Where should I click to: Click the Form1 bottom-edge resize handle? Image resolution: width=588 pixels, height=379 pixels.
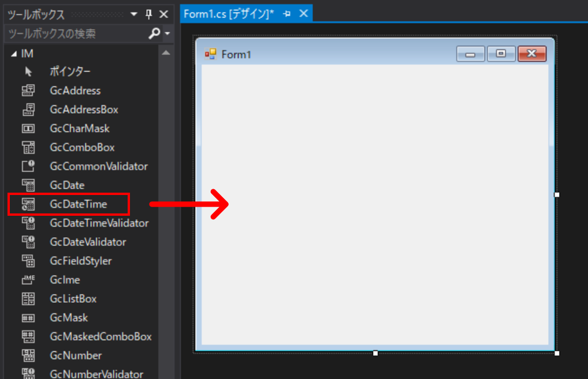(x=375, y=353)
